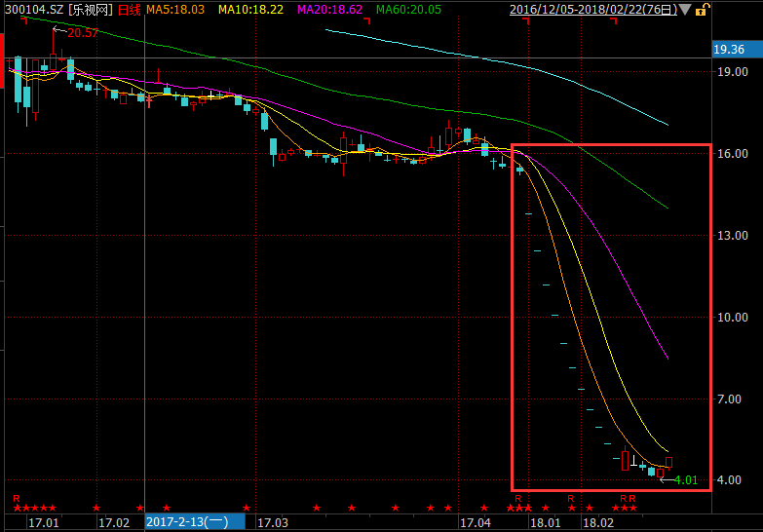Open the dropdown triangle beside the date range
The height and width of the screenshot is (532, 763).
[x=685, y=10]
